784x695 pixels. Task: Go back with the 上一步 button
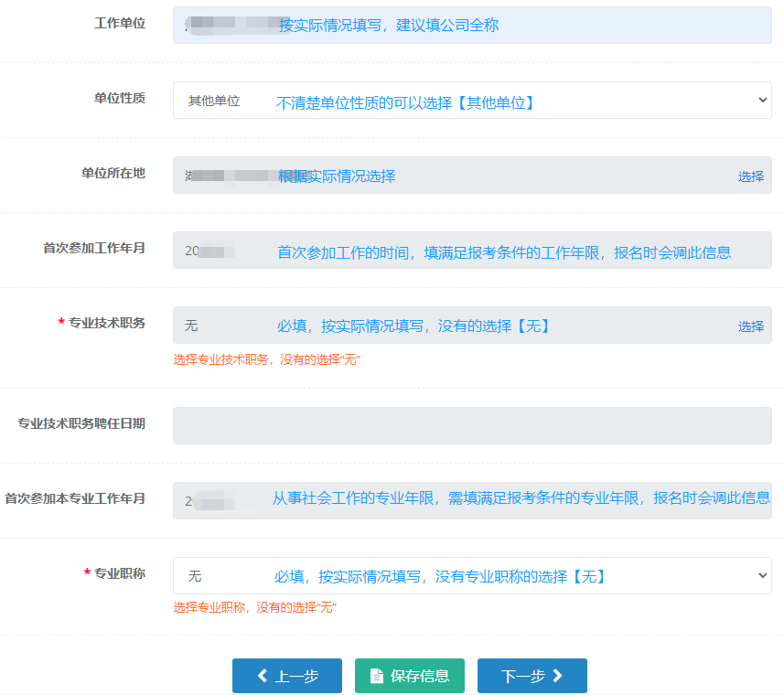tap(286, 676)
